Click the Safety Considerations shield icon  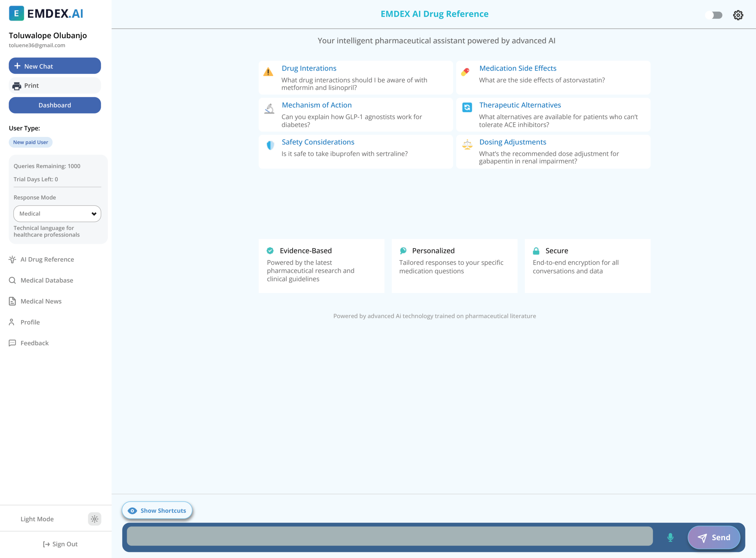coord(270,145)
